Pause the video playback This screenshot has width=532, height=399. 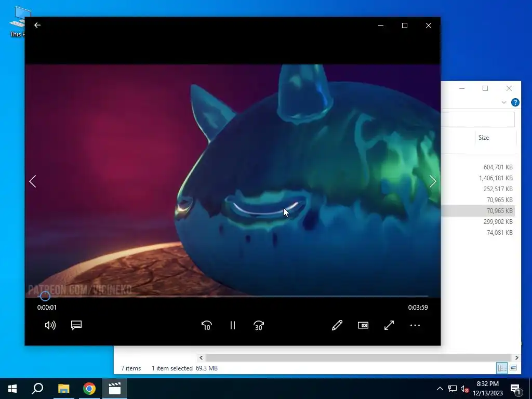click(x=232, y=325)
